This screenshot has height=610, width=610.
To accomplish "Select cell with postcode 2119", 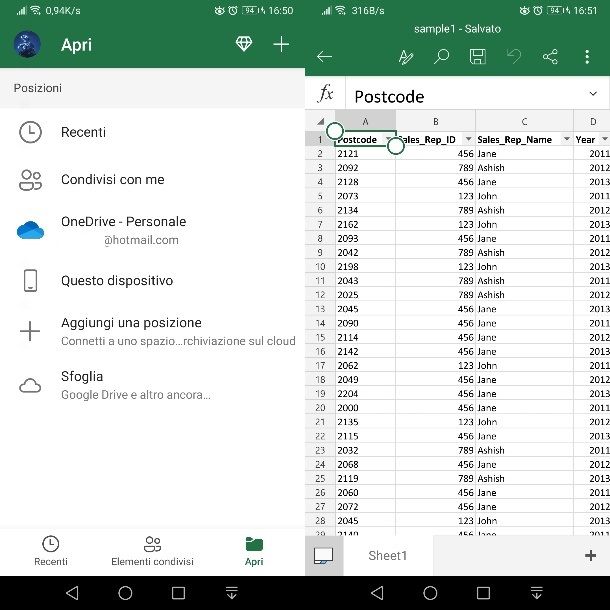I will click(365, 479).
